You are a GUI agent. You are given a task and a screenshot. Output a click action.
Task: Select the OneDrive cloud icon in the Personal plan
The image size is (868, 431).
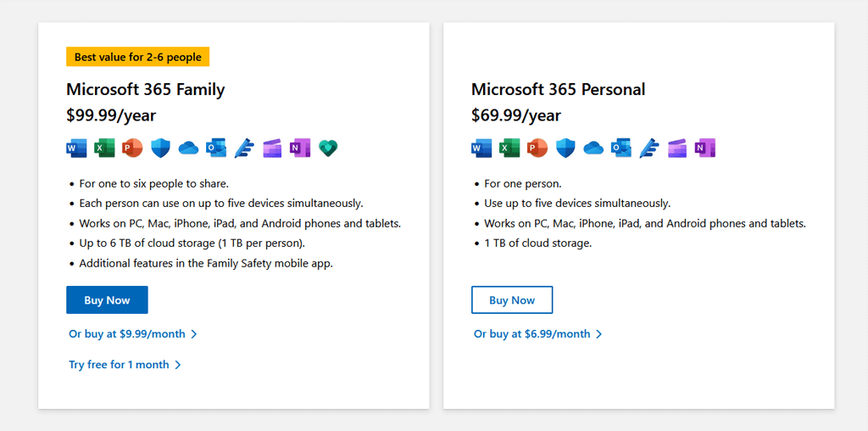tap(593, 148)
